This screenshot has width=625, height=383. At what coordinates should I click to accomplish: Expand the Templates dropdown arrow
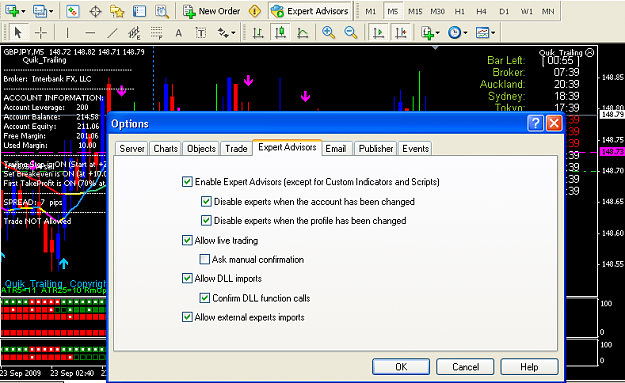[x=493, y=33]
